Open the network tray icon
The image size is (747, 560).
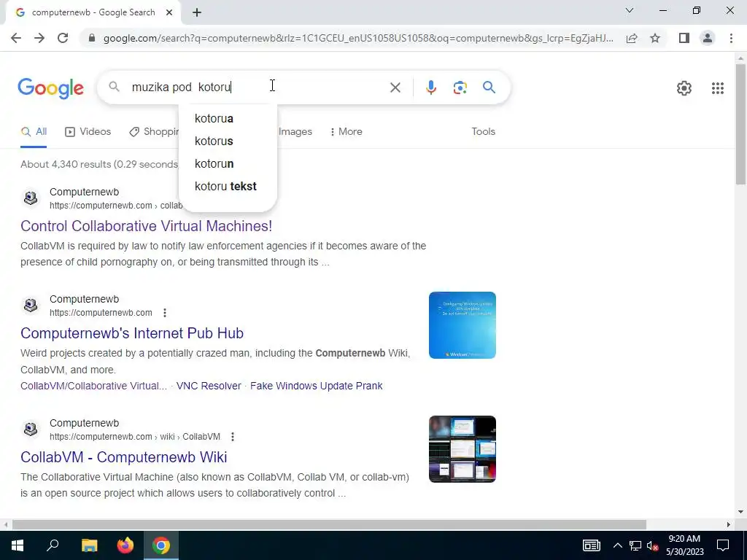[635, 545]
